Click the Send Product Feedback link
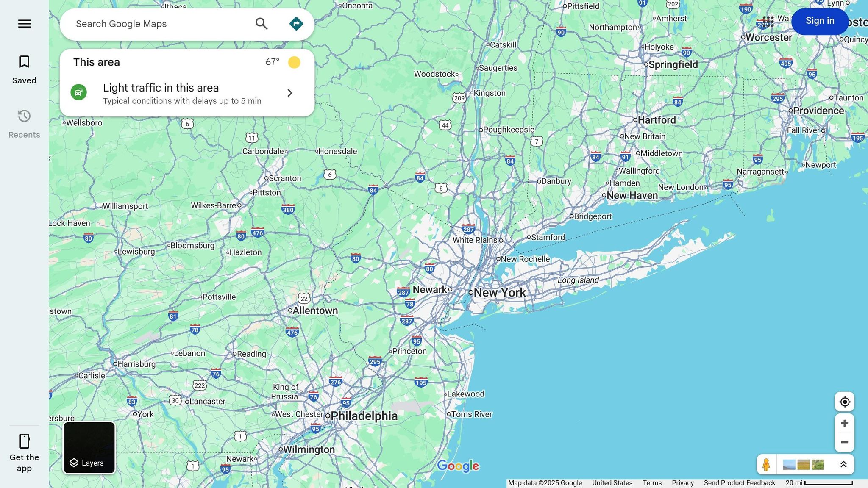The height and width of the screenshot is (488, 868). pos(739,482)
